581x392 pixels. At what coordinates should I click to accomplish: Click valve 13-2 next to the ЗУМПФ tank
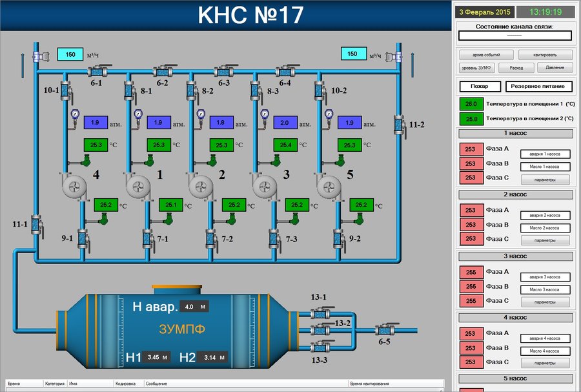[318, 330]
